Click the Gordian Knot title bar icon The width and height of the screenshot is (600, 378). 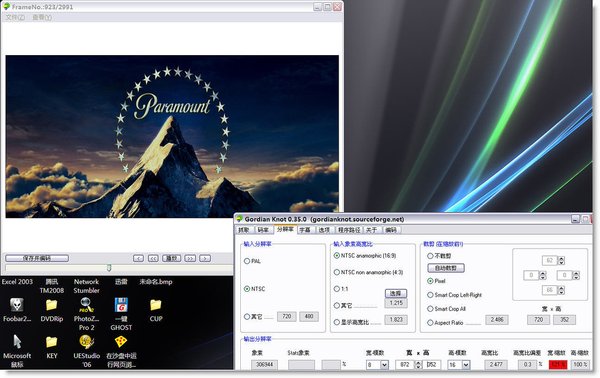(240, 219)
